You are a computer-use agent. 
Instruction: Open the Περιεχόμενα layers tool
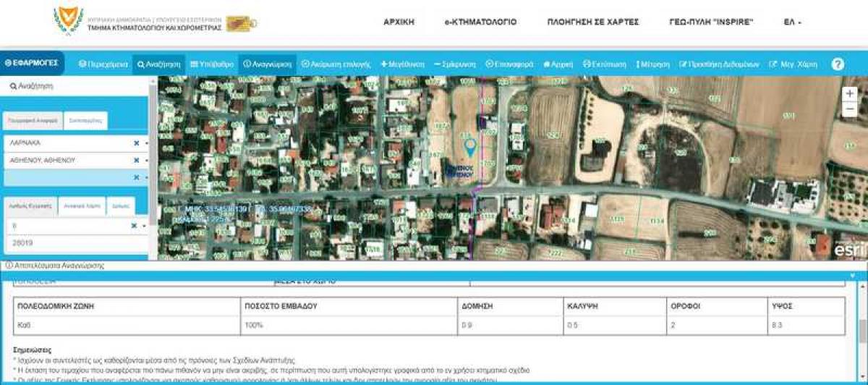click(103, 64)
